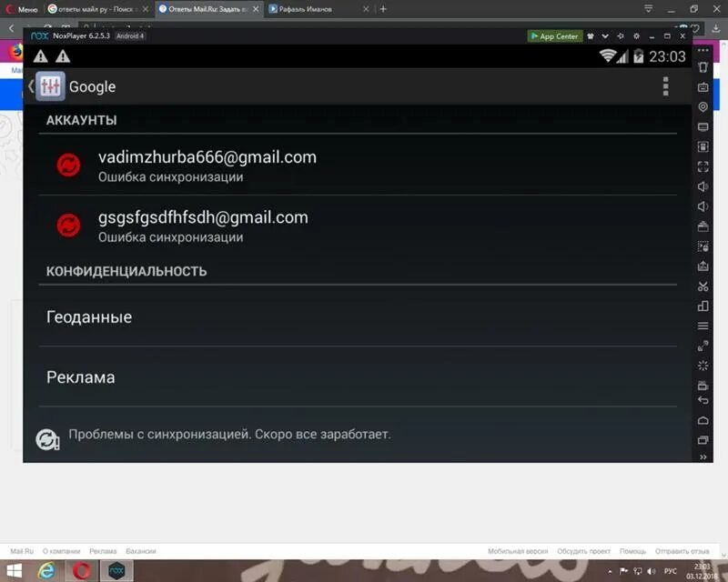Tap the sync problem icon at the bottom

pyautogui.click(x=47, y=439)
